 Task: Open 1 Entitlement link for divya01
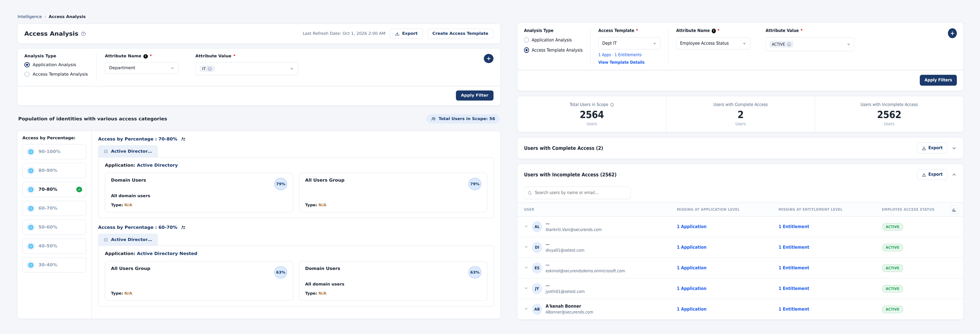(793, 248)
